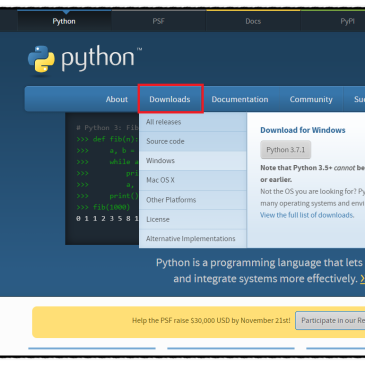The height and width of the screenshot is (365, 365).
Task: Open Alternative Implementations entry
Action: (193, 239)
